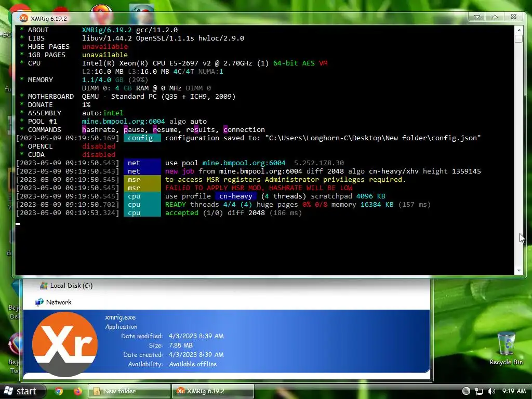Click the XMRig/6.19.2 version text on the ABOUT line
Screen dimensions: 532x399
pos(107,30)
